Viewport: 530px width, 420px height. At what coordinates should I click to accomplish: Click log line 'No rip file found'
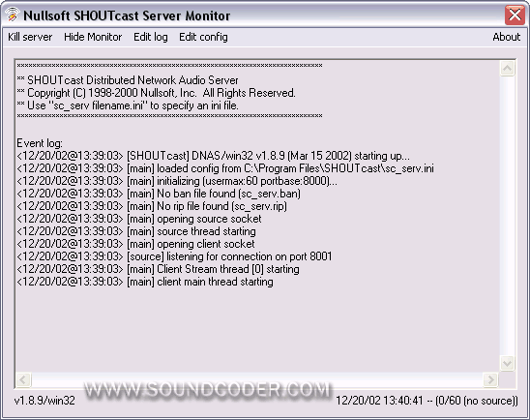pos(152,206)
